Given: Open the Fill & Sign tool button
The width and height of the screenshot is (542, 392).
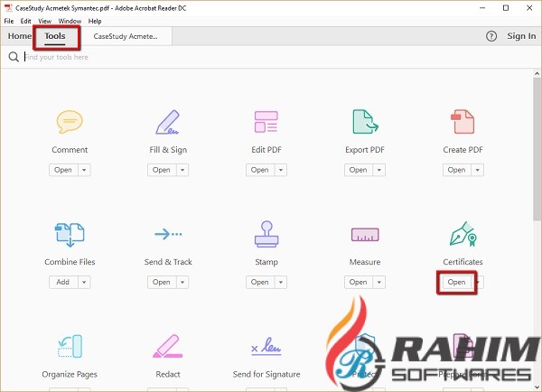Looking at the screenshot, I should [x=162, y=170].
